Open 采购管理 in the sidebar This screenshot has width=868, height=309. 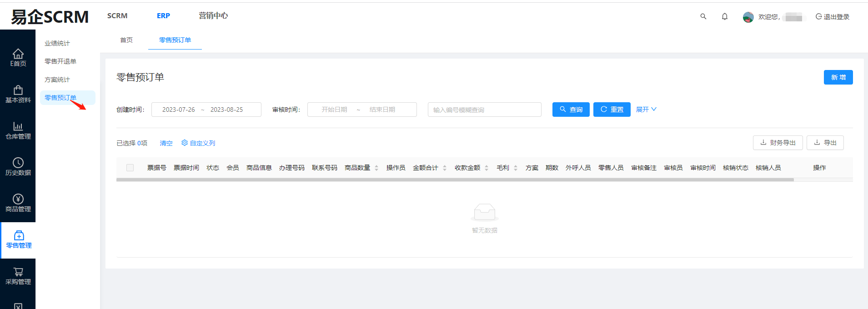[x=18, y=276]
